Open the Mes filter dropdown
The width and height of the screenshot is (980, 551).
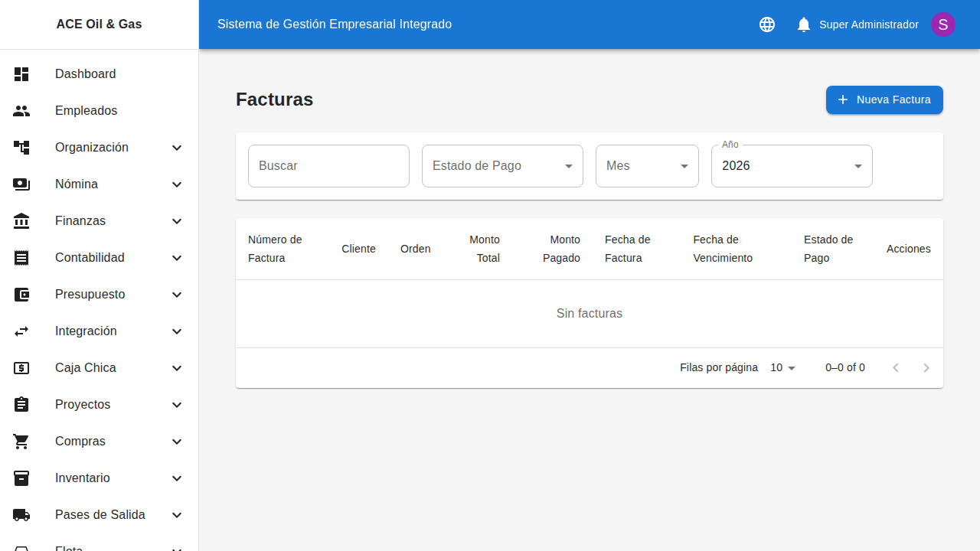pos(647,166)
